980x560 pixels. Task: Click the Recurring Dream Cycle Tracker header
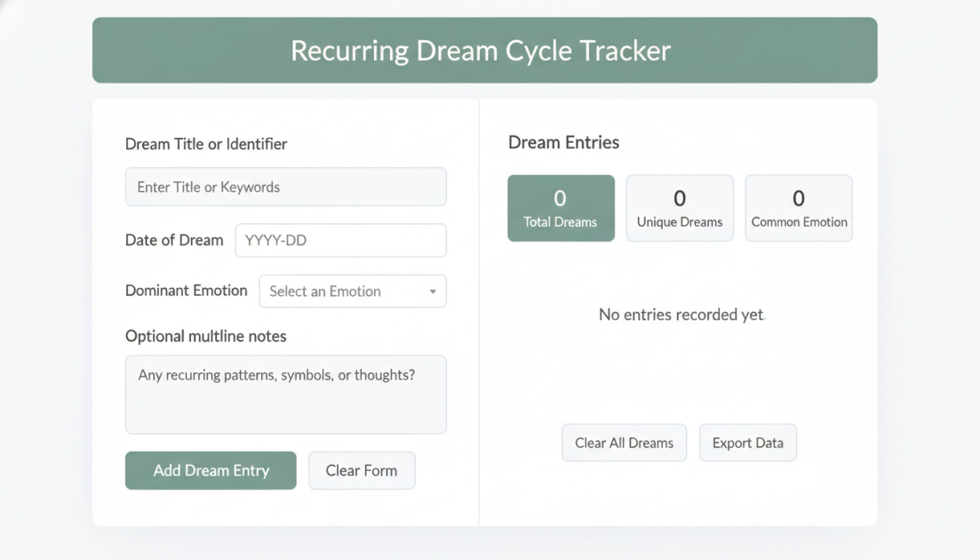coord(484,51)
